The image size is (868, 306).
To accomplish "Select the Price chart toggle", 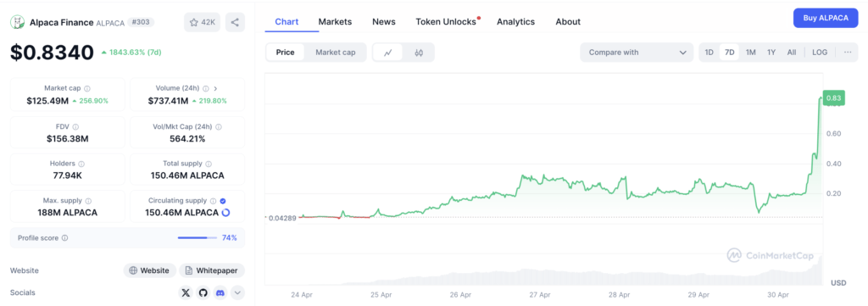I will click(x=285, y=53).
